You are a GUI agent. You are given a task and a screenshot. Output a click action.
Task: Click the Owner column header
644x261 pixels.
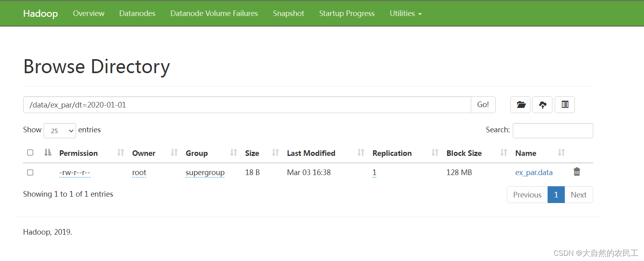(x=144, y=153)
